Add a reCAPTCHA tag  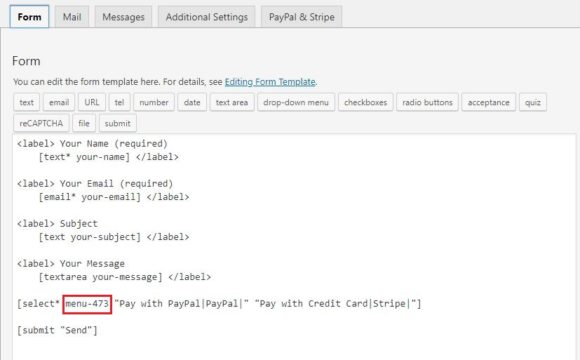tap(41, 123)
